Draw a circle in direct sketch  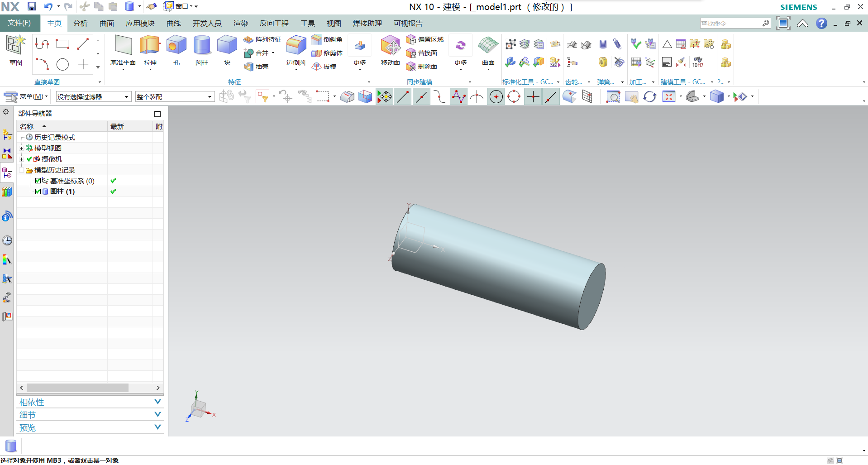[x=62, y=64]
